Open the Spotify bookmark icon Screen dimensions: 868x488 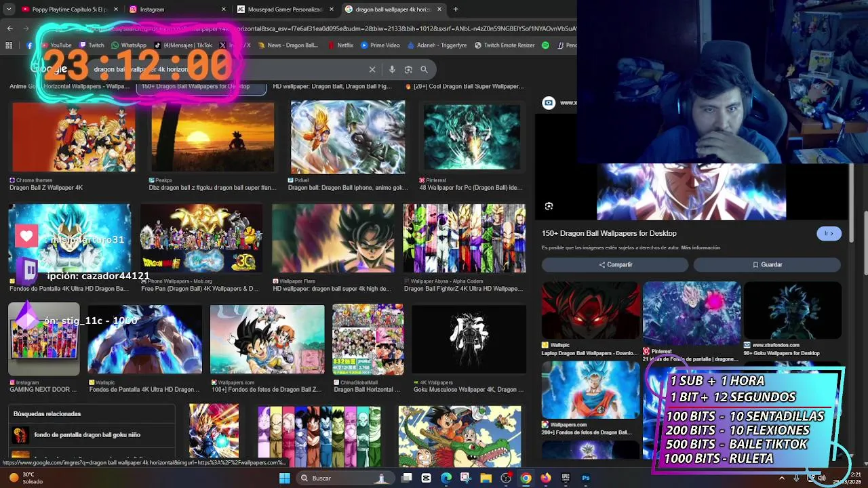(x=545, y=45)
